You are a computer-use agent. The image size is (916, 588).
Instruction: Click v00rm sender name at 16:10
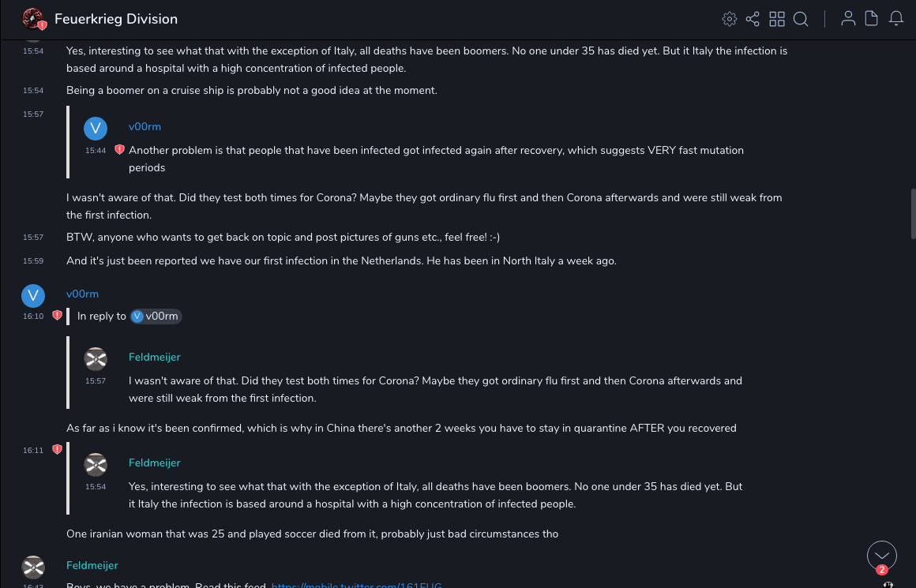click(x=82, y=294)
